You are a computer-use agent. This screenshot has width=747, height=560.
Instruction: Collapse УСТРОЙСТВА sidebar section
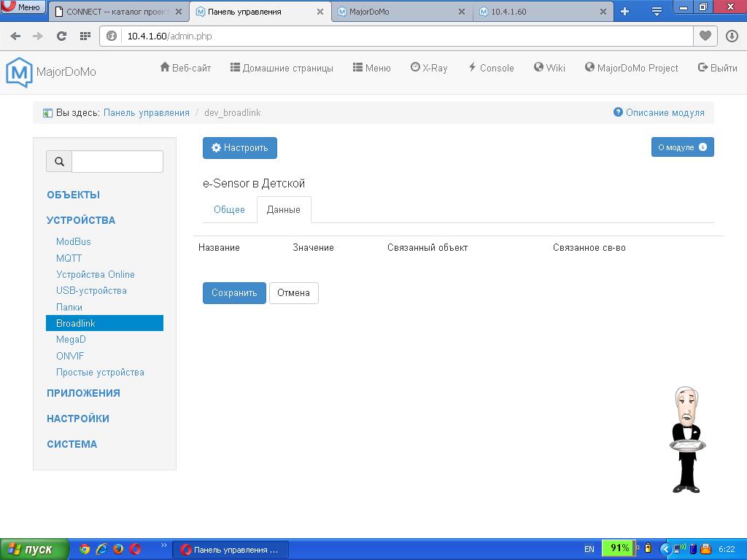point(81,220)
